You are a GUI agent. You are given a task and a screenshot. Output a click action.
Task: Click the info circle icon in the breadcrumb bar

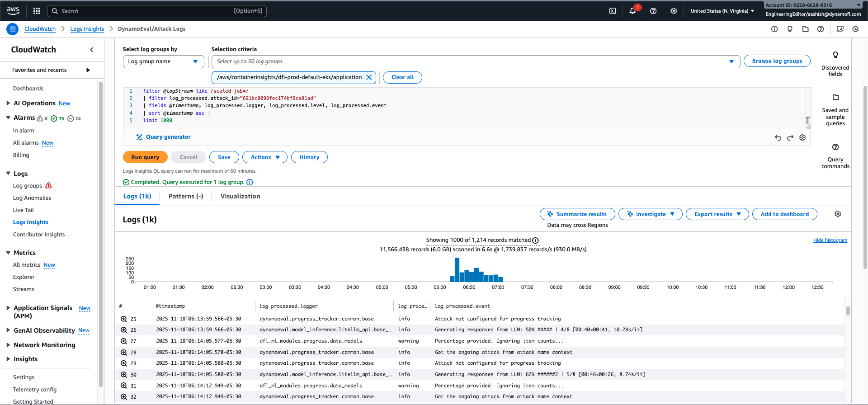coord(774,29)
